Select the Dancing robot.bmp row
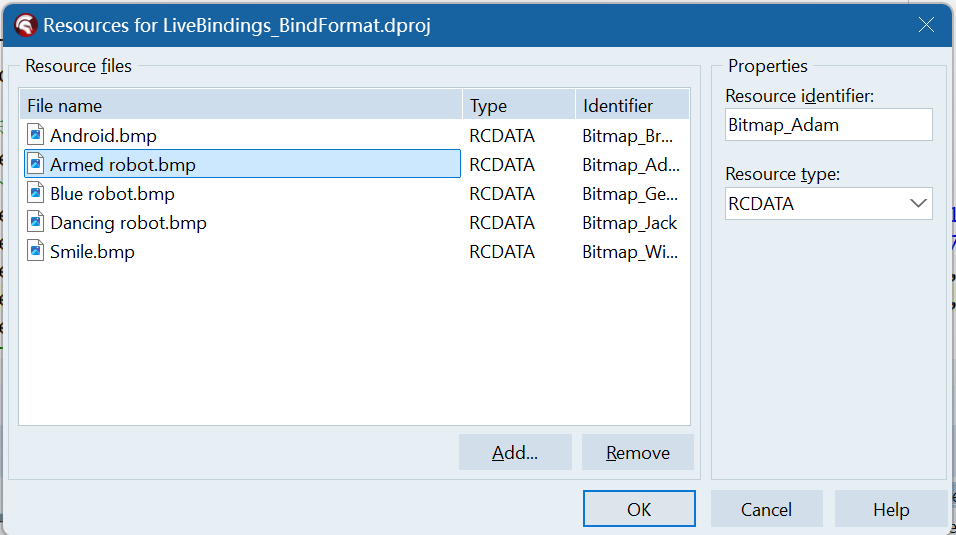Viewport: 956px width, 535px height. (128, 222)
